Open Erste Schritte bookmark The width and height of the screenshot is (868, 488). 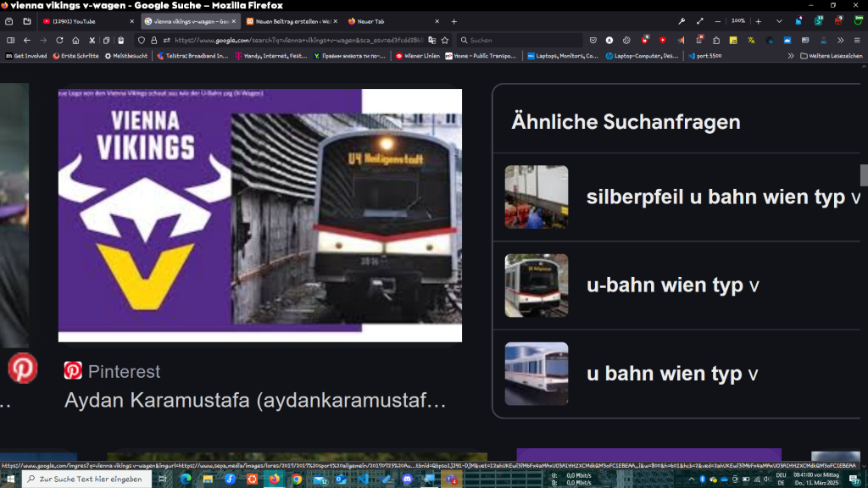pos(75,56)
